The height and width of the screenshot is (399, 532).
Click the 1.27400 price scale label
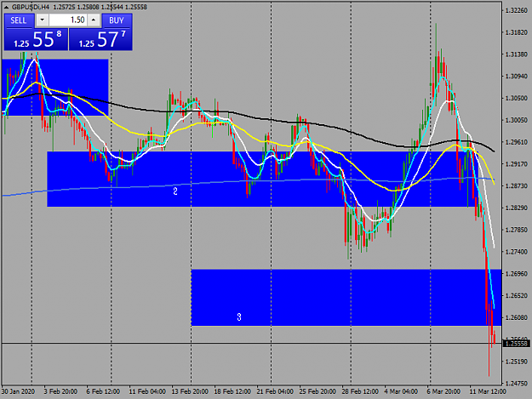pyautogui.click(x=516, y=252)
